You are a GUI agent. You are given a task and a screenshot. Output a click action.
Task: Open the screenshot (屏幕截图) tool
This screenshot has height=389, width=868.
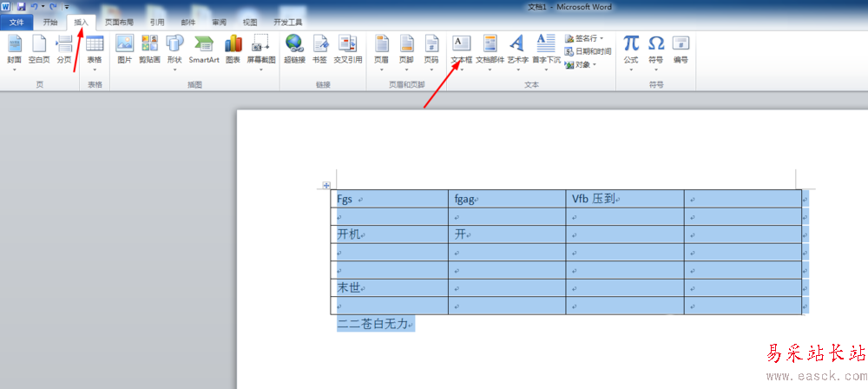[260, 51]
